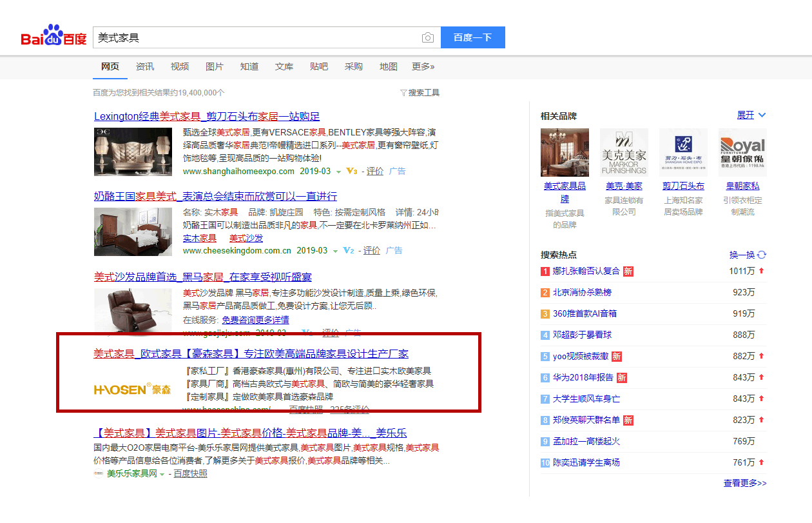Click the 美式沙发 sublink

tap(246, 238)
